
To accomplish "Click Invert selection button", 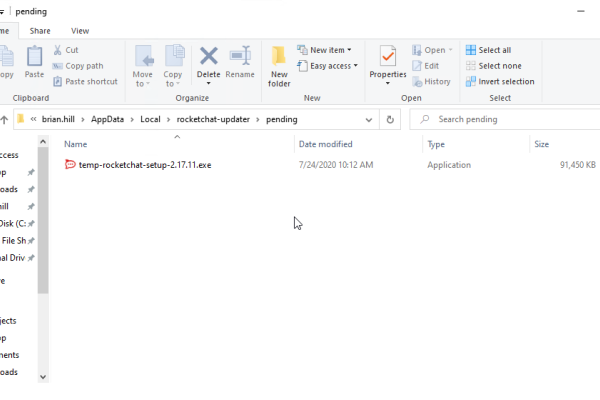I will tap(505, 82).
